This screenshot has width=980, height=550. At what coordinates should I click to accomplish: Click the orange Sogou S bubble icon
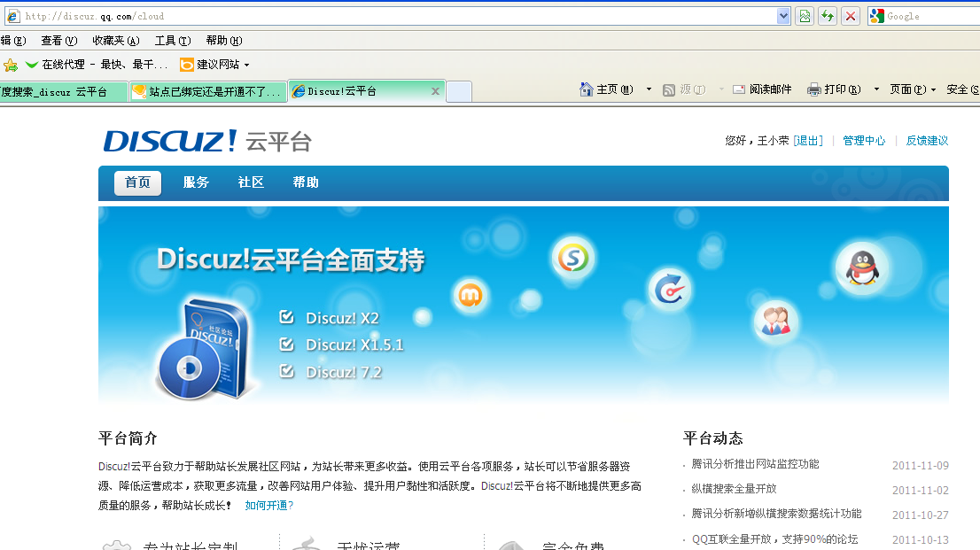click(x=573, y=258)
